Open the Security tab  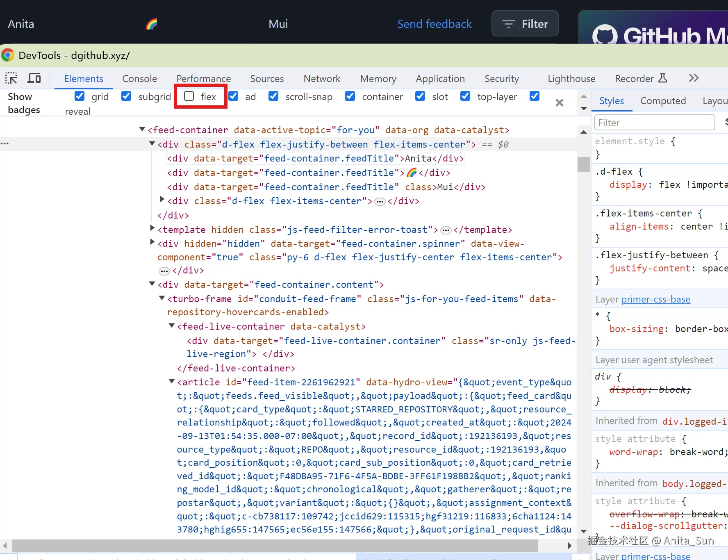pos(502,78)
